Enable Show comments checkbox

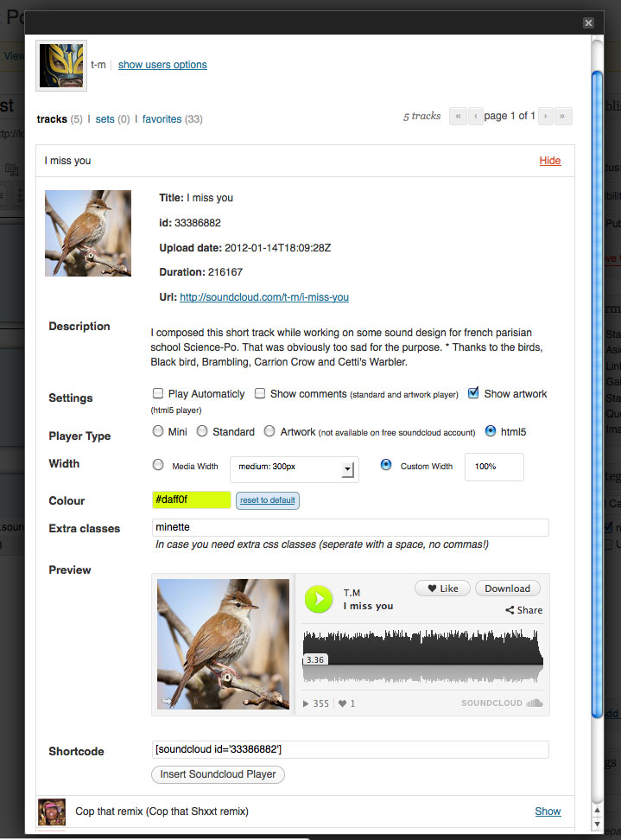pos(260,394)
